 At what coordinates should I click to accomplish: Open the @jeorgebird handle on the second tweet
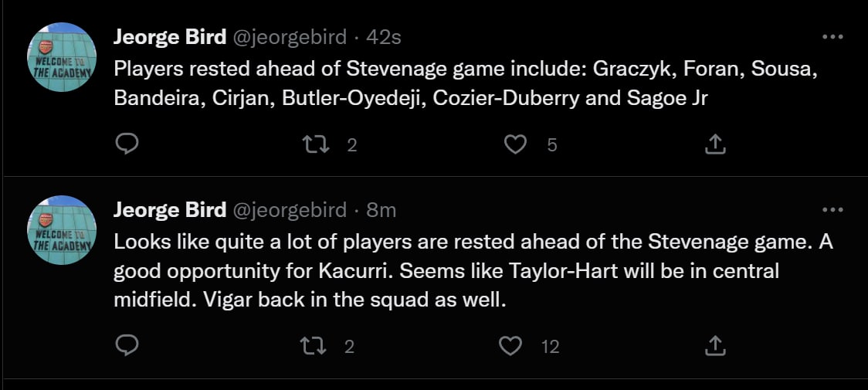point(289,209)
